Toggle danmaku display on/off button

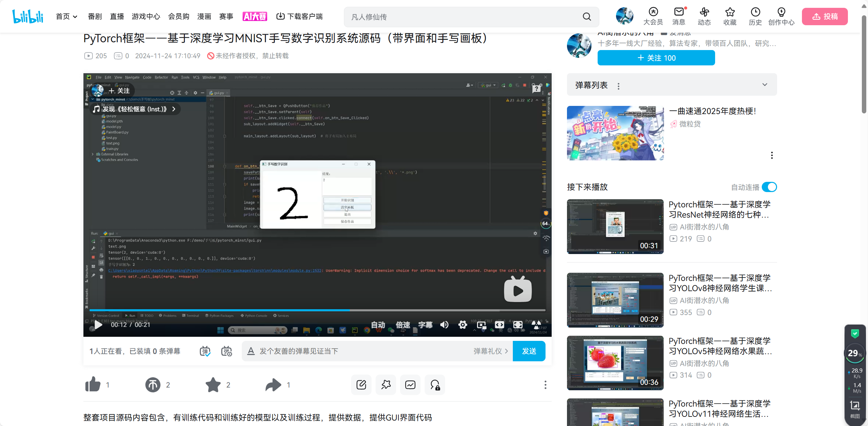click(205, 351)
